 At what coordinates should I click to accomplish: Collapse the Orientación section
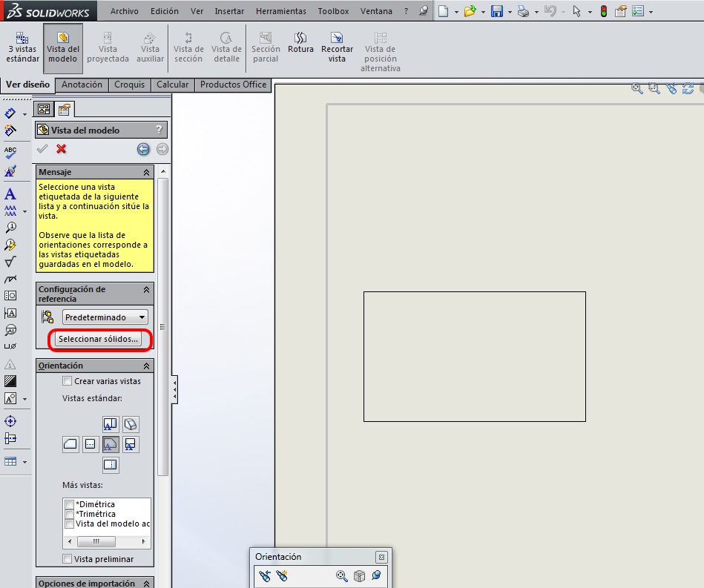(146, 366)
